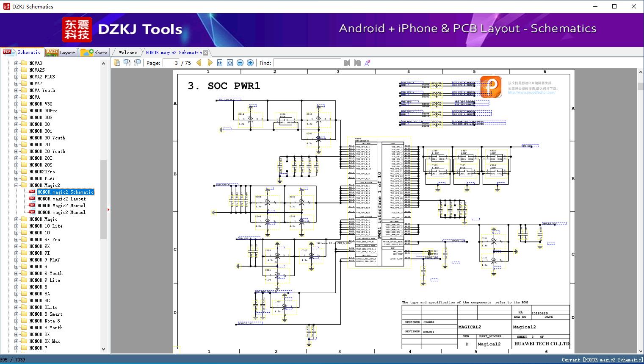Open the HONOR magic2 Layout file
The height and width of the screenshot is (364, 644).
[x=61, y=199]
